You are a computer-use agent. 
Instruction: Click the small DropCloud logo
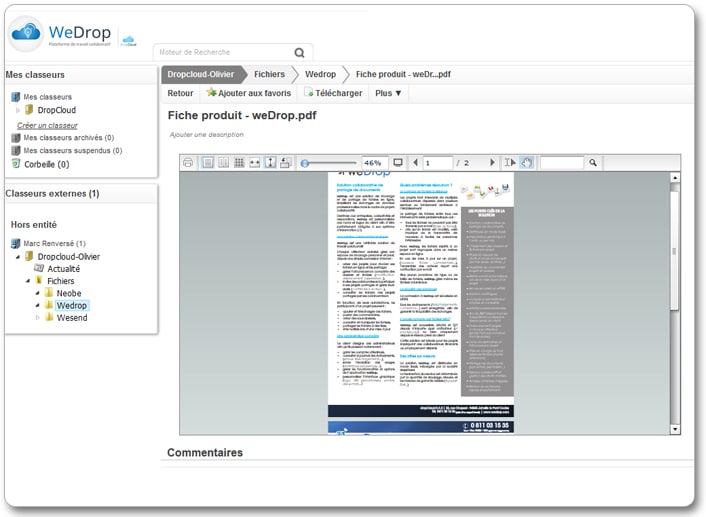click(129, 41)
